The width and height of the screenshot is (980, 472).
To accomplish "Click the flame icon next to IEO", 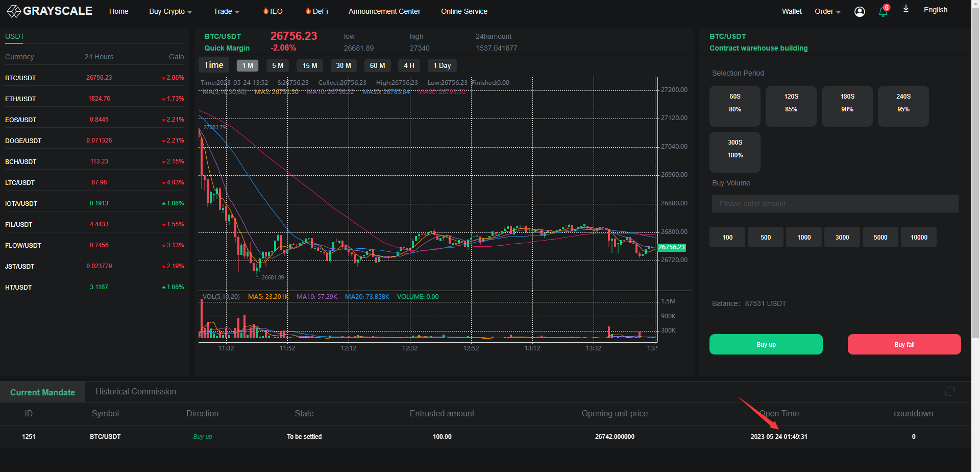I will [x=265, y=11].
